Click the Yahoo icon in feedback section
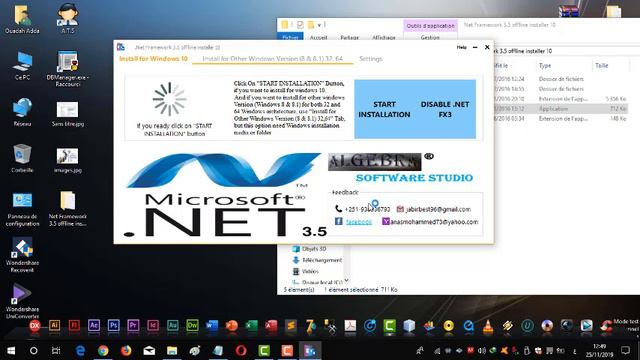The width and height of the screenshot is (640, 360). pyautogui.click(x=386, y=221)
